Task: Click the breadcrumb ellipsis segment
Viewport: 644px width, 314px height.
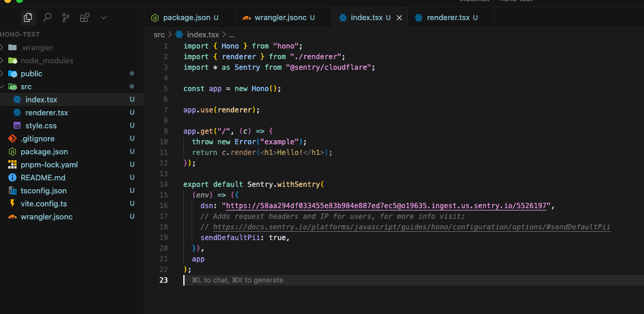Action: 231,35
